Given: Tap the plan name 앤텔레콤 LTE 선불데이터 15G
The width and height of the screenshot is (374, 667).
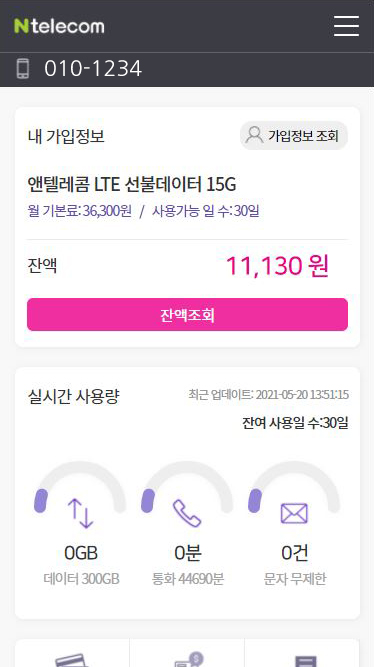Looking at the screenshot, I should pos(131,184).
